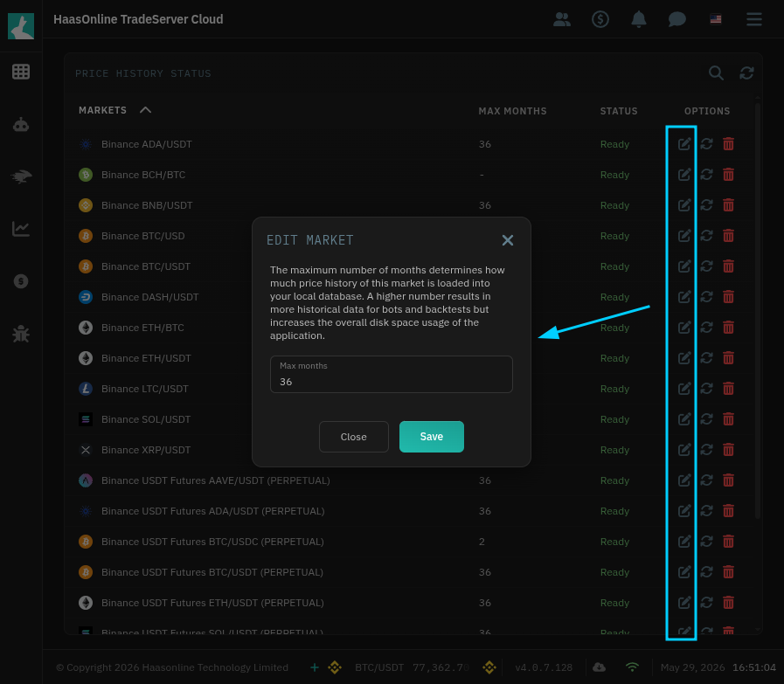The image size is (784, 684).
Task: Edit the Binance ETH/BTC market
Action: point(684,328)
